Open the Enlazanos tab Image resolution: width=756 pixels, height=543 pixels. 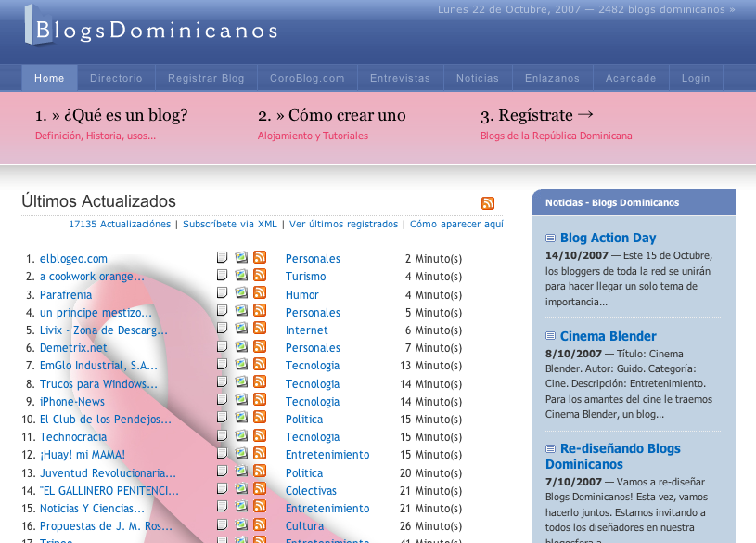pos(553,78)
